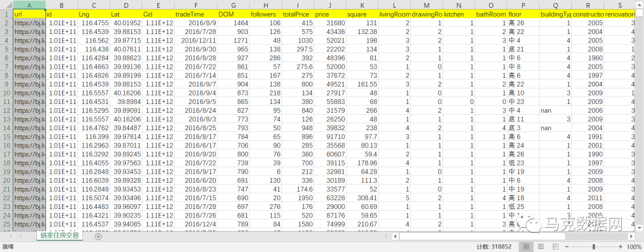This screenshot has width=644, height=252.
Task: Click the horizontal scrollbar right arrow
Action: point(631,236)
